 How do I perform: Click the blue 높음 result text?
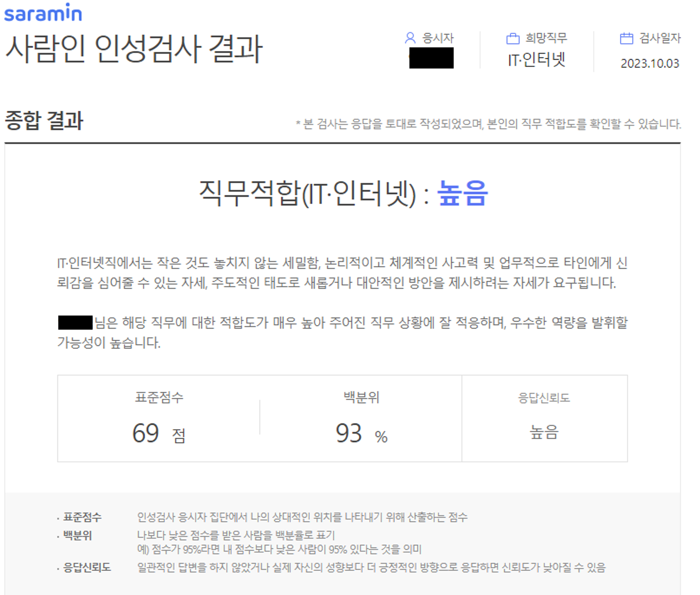[462, 193]
